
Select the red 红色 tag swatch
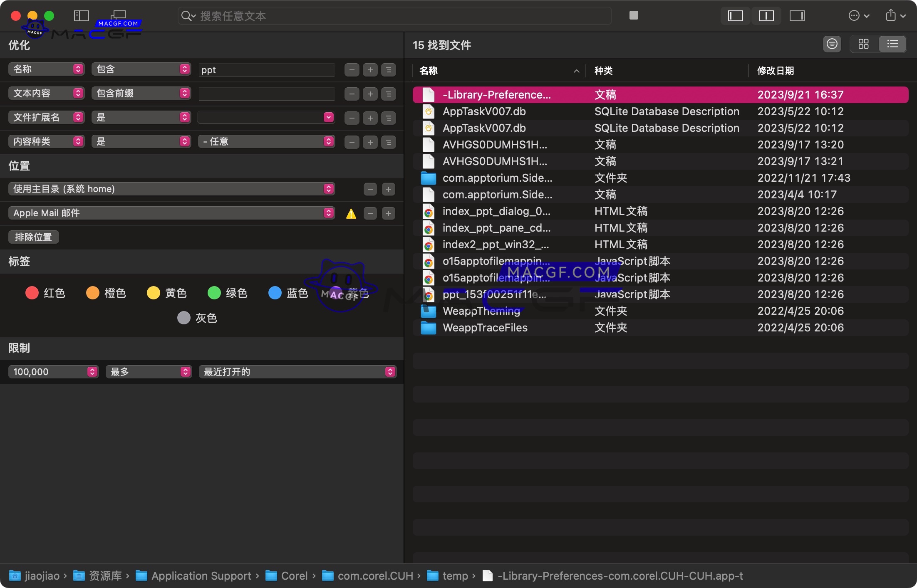point(32,293)
